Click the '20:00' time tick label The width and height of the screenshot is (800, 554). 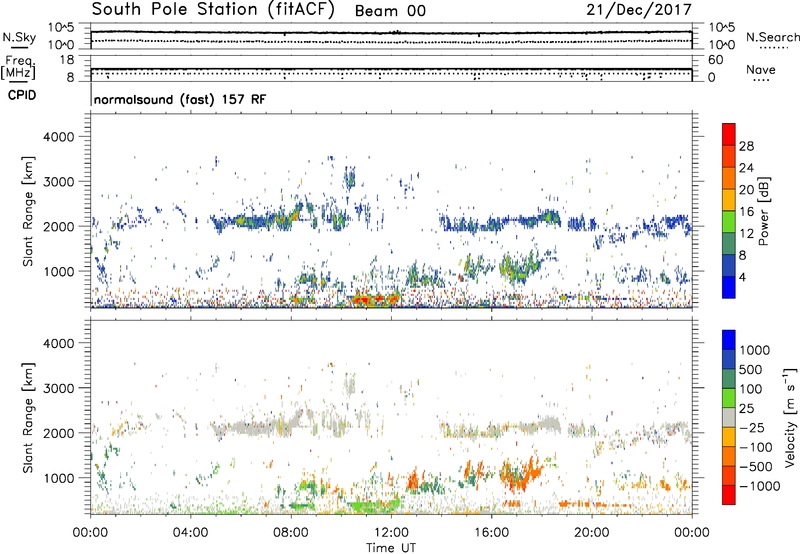coord(591,533)
